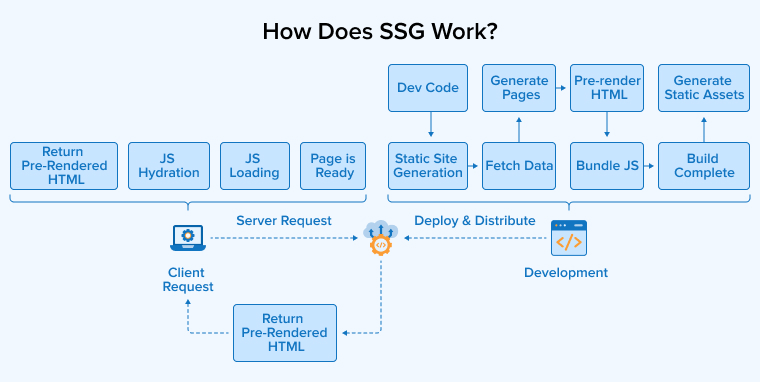Select the top-row Return Pre-Rendered HTML box
The height and width of the screenshot is (382, 760).
[x=63, y=166]
